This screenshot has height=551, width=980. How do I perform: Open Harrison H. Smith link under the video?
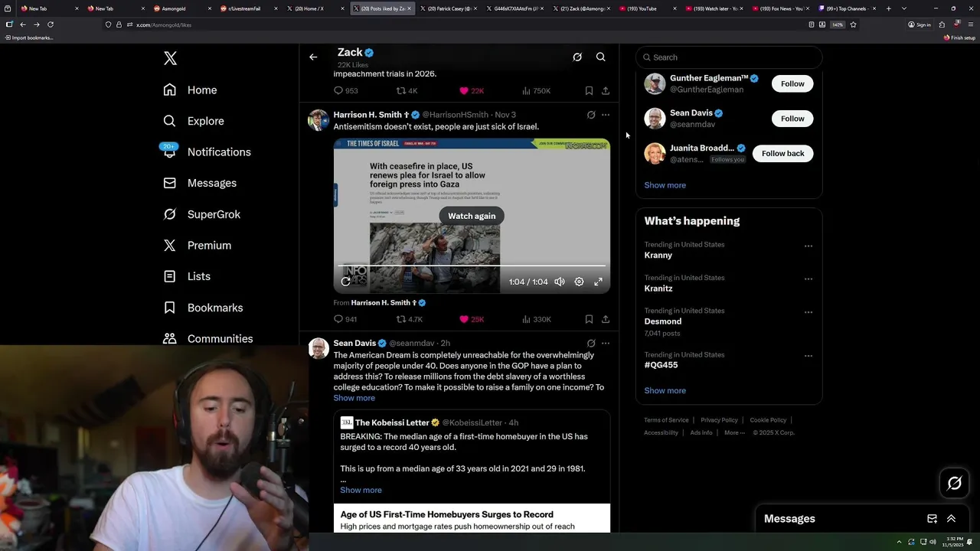point(388,303)
